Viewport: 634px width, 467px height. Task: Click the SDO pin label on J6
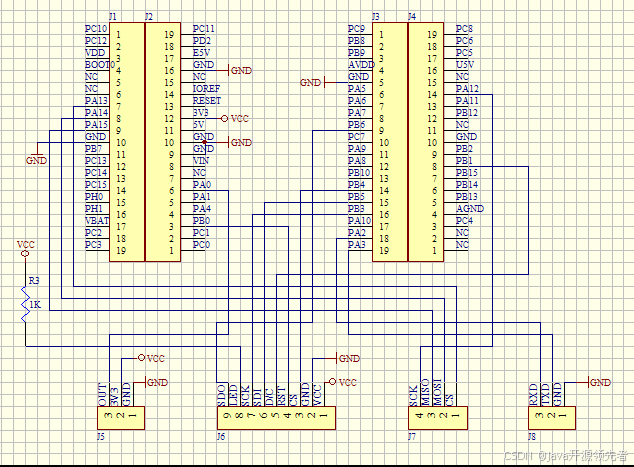click(x=221, y=395)
